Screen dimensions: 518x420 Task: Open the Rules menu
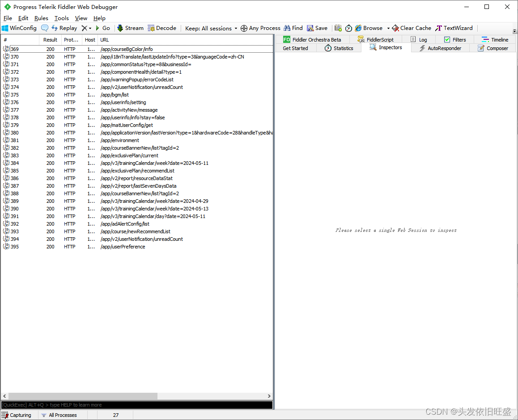coord(41,18)
